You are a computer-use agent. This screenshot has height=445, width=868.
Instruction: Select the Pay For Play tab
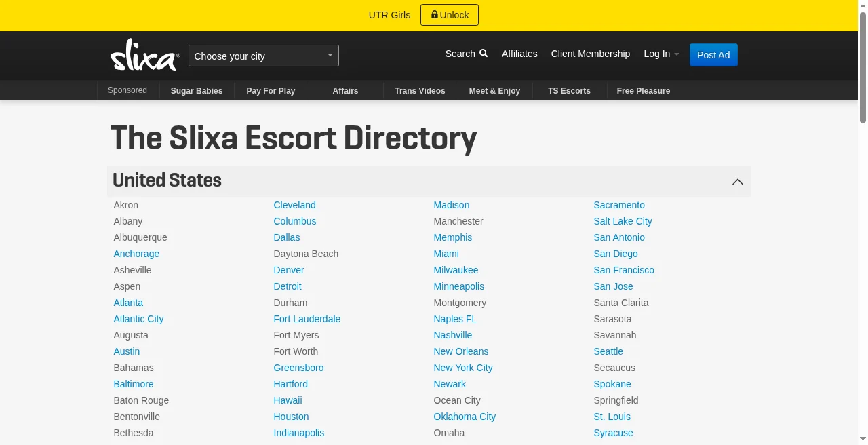pos(271,90)
